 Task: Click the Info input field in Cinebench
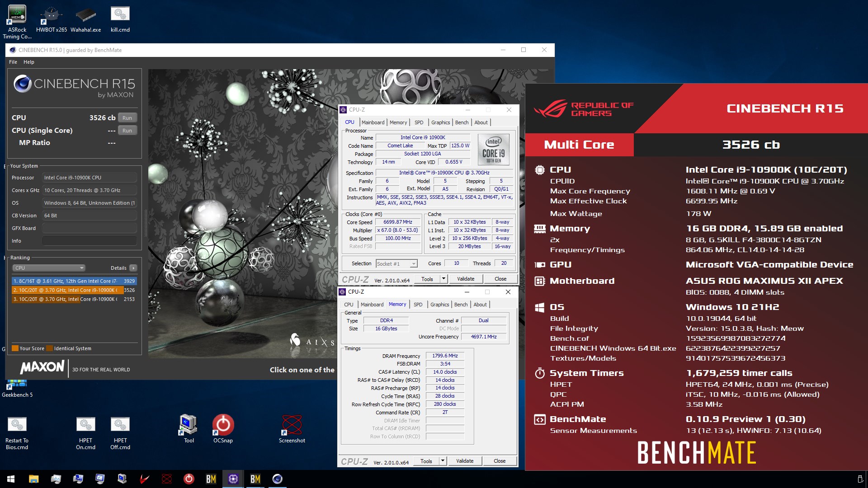click(90, 241)
